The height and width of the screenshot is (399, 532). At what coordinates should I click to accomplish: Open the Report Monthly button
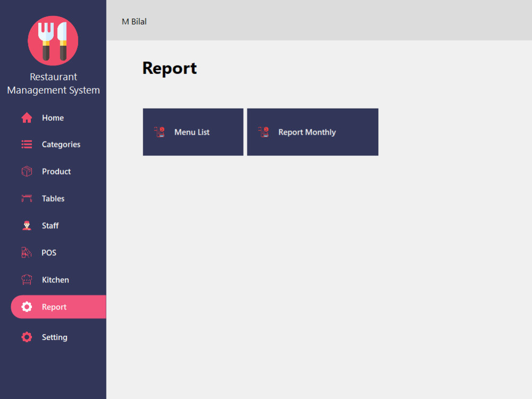click(x=312, y=132)
